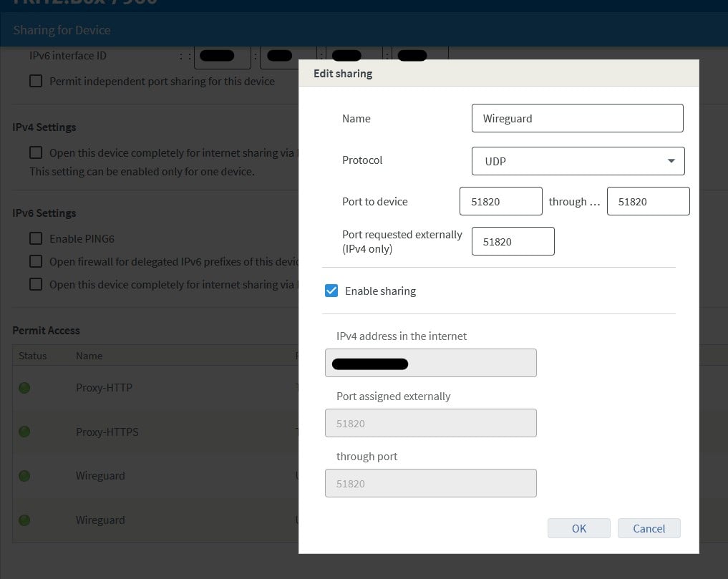Tick Open firewall for delegated IPv6 prefixes

(x=36, y=261)
